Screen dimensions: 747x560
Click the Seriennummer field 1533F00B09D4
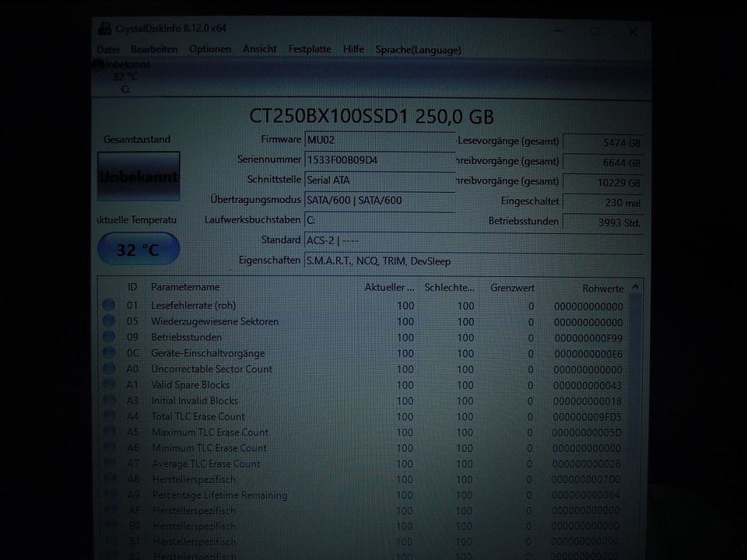point(380,159)
